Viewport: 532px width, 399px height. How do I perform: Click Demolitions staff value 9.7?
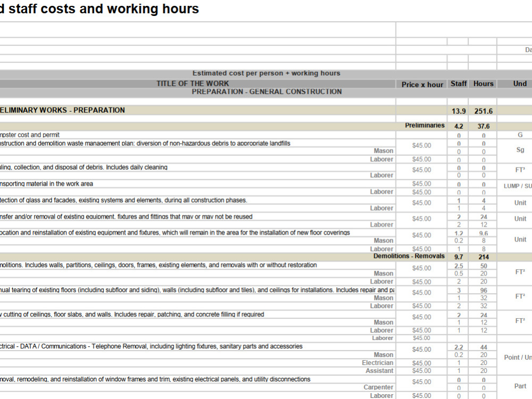(x=459, y=257)
